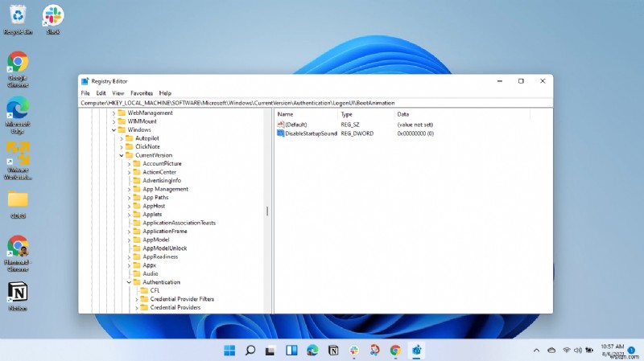Open the Help menu
The width and height of the screenshot is (644, 361).
click(165, 93)
